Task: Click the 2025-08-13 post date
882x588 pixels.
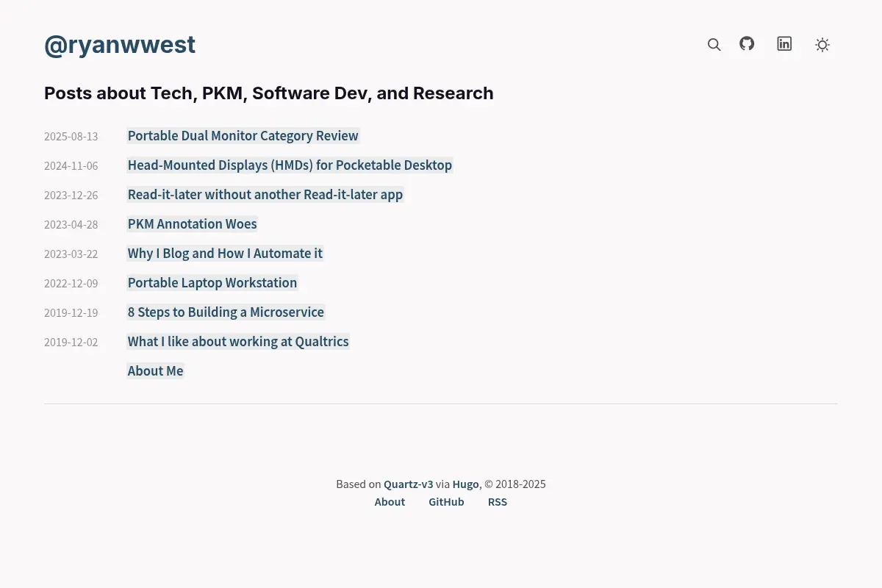Action: pyautogui.click(x=71, y=137)
